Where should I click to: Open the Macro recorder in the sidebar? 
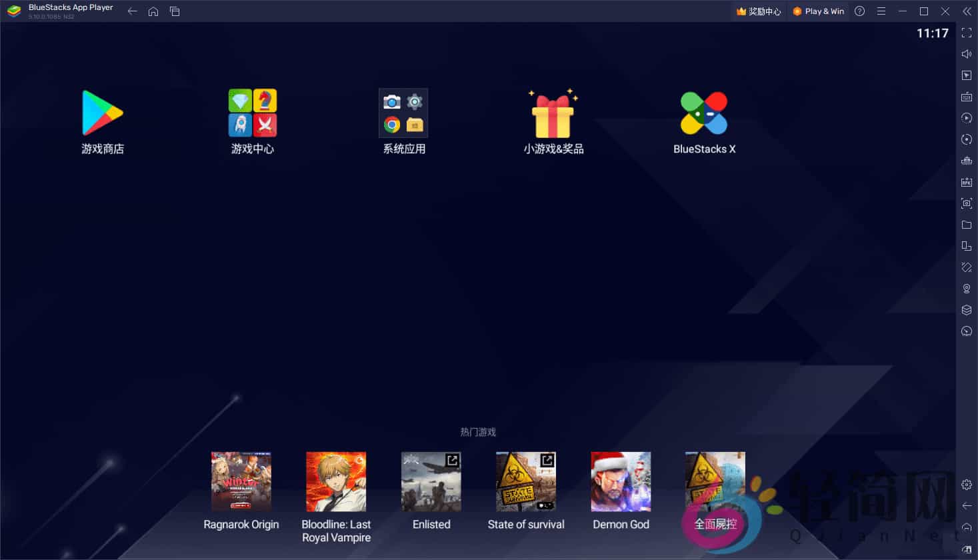coord(966,118)
